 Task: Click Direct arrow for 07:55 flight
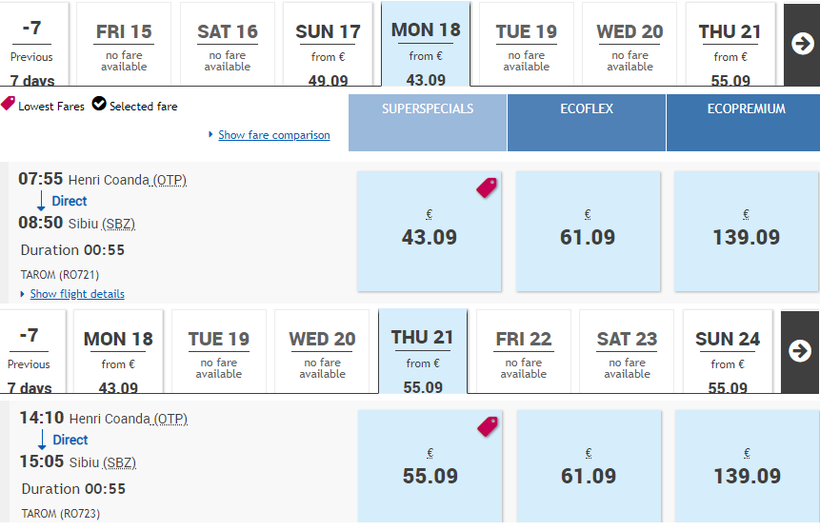pos(41,201)
